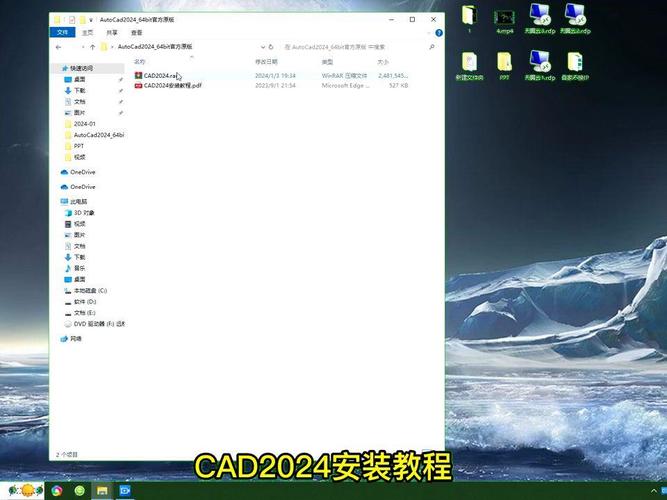Open pinned 下载 under quick access
Screen dimensions: 667x500
(x=80, y=90)
